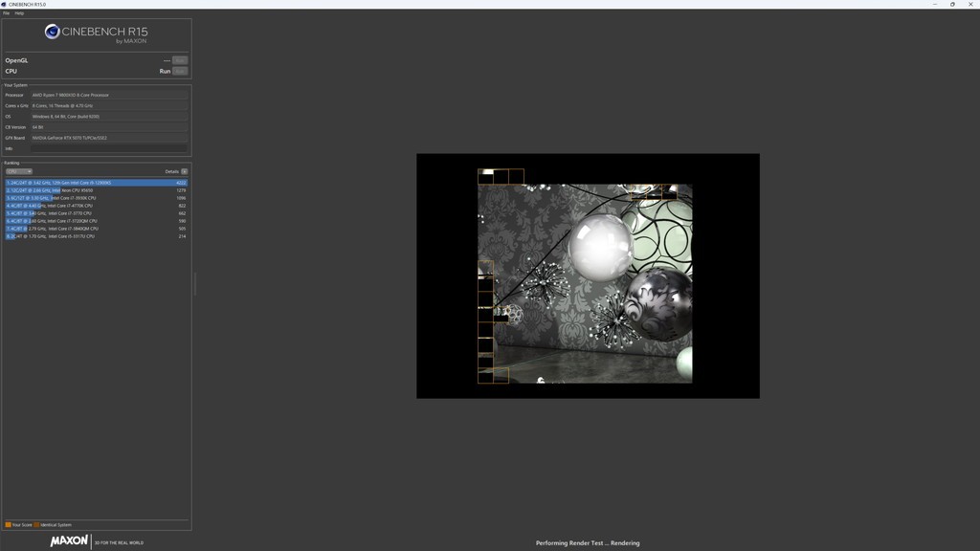Open the Help menu
The height and width of the screenshot is (551, 980).
[19, 13]
